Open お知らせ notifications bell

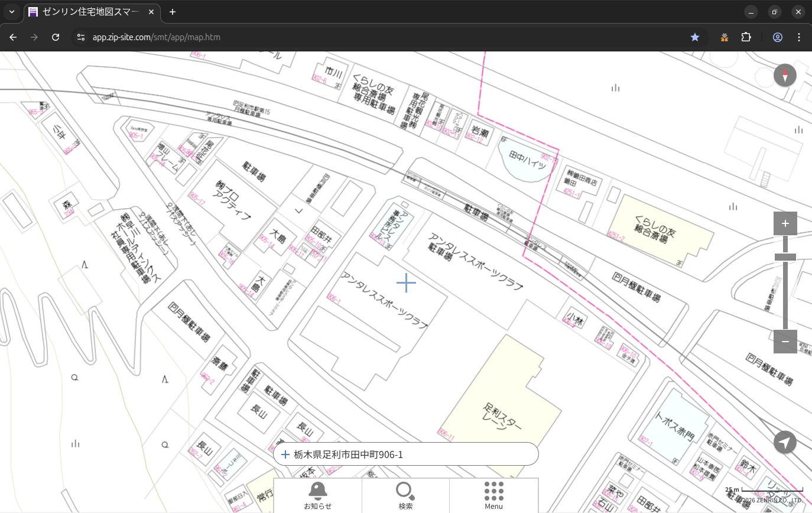pos(318,495)
